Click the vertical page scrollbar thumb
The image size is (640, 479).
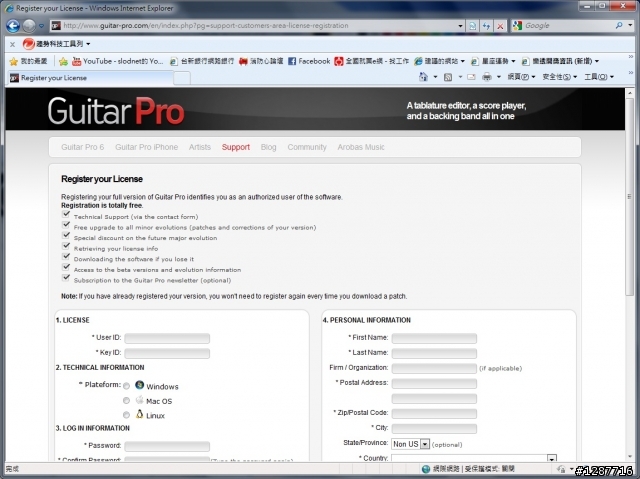[x=629, y=197]
